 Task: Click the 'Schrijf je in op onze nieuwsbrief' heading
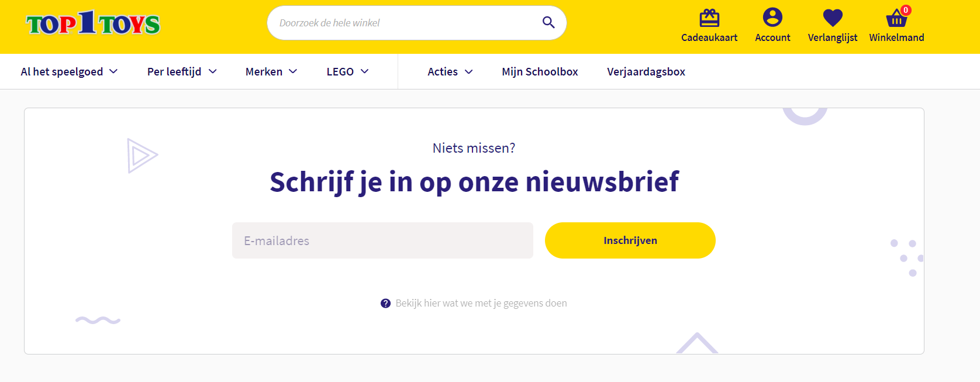[x=474, y=181]
